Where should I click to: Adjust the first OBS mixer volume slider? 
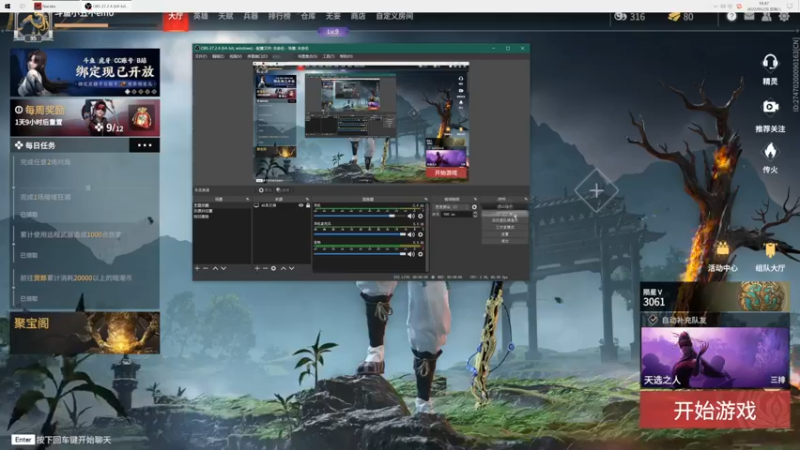[x=360, y=216]
